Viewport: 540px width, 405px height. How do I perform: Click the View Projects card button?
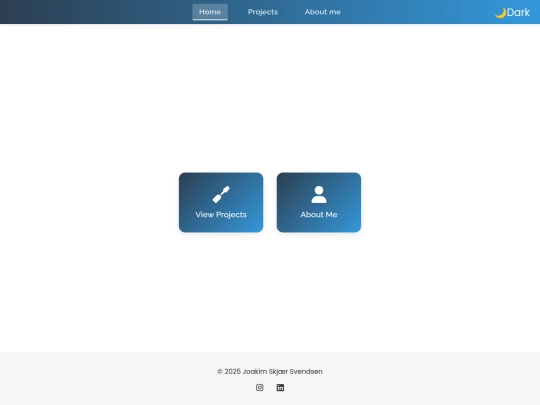coord(221,202)
